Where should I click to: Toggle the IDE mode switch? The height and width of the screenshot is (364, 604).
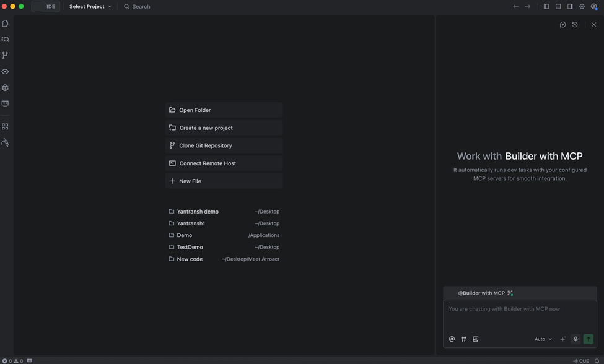45,7
